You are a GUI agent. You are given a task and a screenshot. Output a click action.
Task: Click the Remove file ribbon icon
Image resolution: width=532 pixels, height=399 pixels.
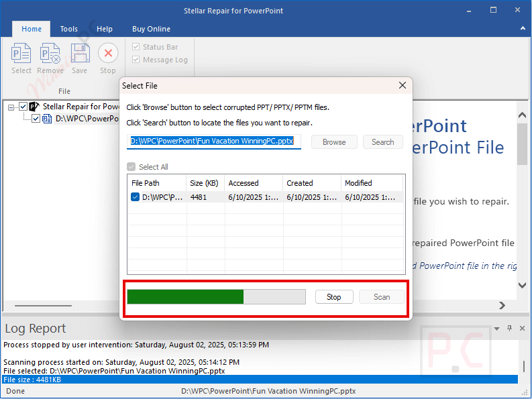(50, 54)
